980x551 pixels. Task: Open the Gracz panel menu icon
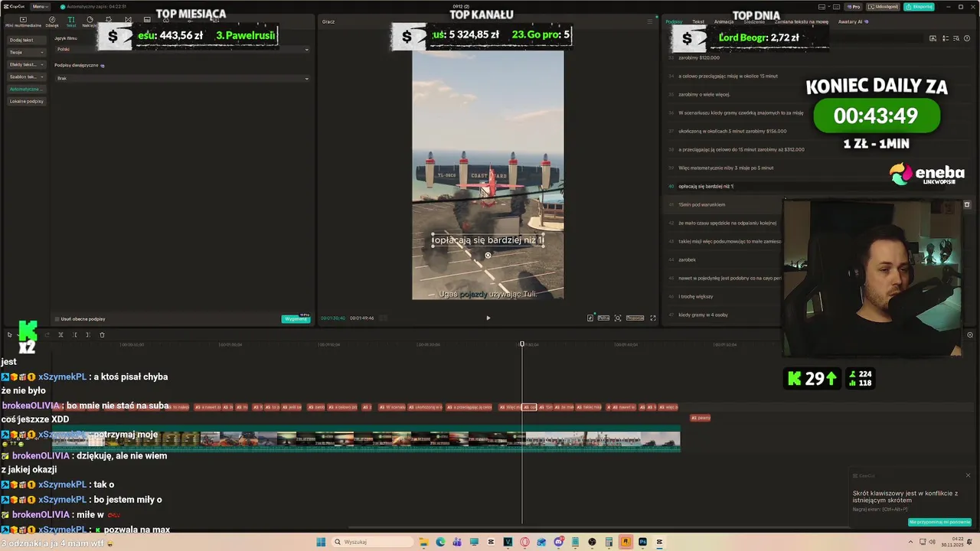tap(649, 21)
